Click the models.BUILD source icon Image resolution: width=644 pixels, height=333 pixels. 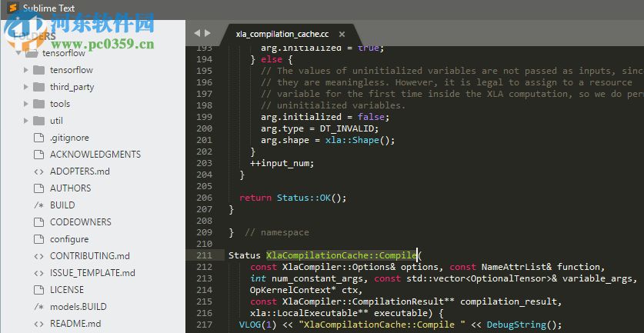[x=38, y=307]
